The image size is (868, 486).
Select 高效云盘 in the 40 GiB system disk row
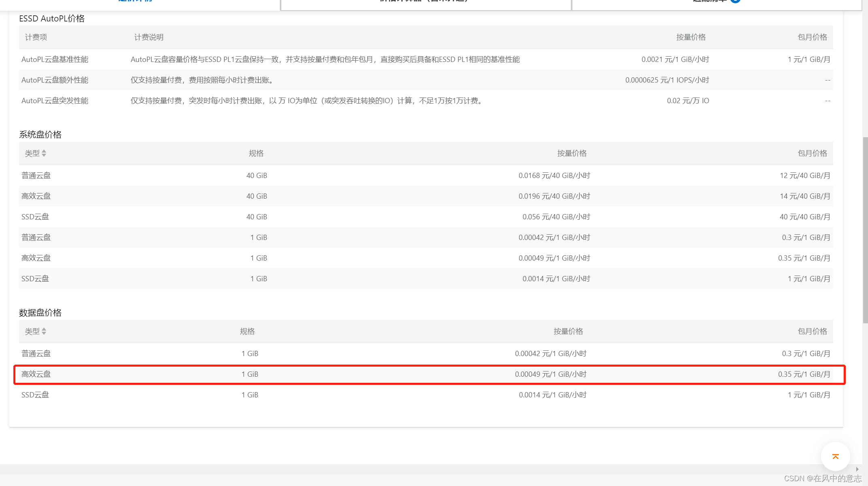(36, 196)
